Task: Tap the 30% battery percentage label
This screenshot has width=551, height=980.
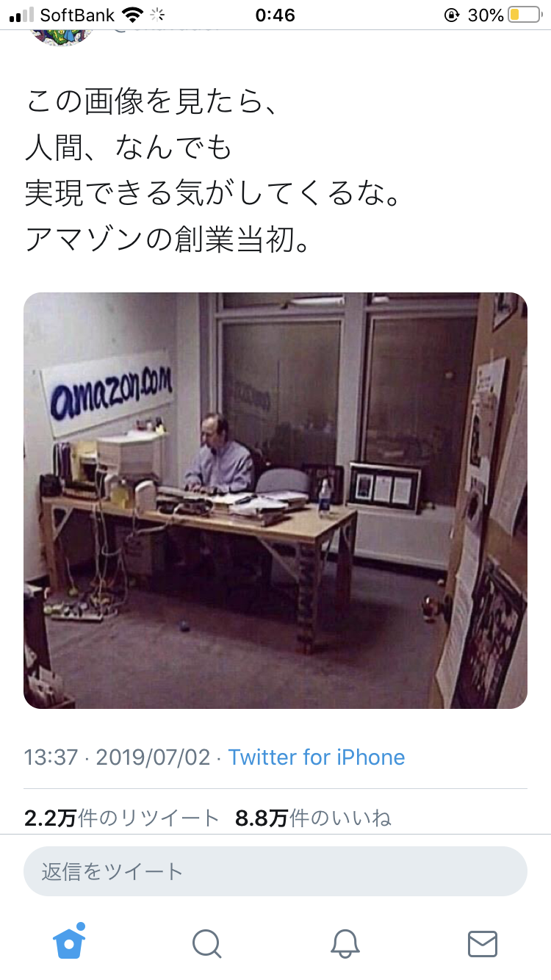Action: 486,15
